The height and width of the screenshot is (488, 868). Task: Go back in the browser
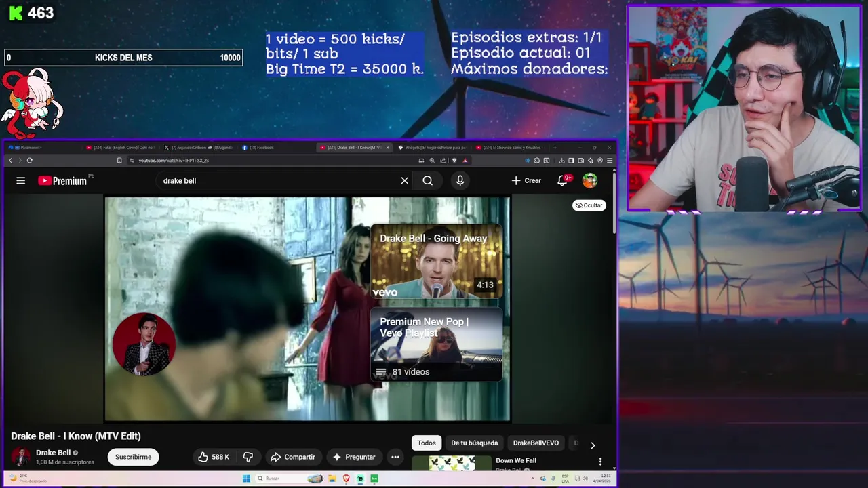pos(10,160)
